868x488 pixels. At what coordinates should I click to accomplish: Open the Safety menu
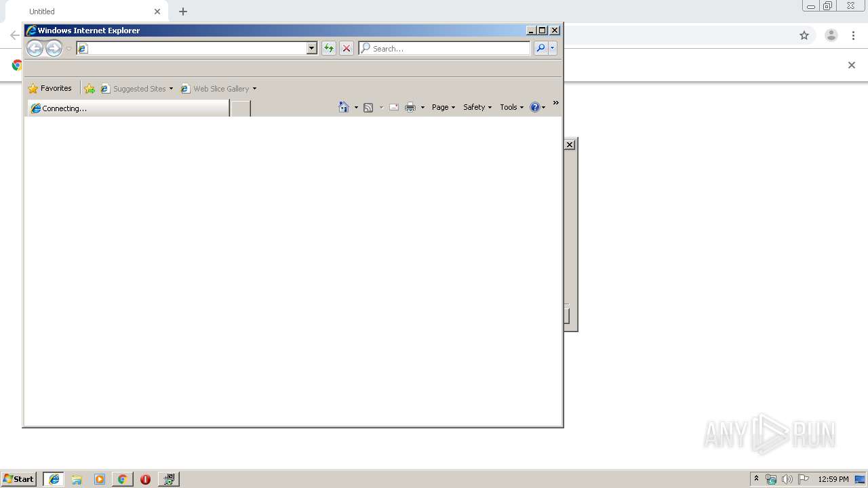477,107
